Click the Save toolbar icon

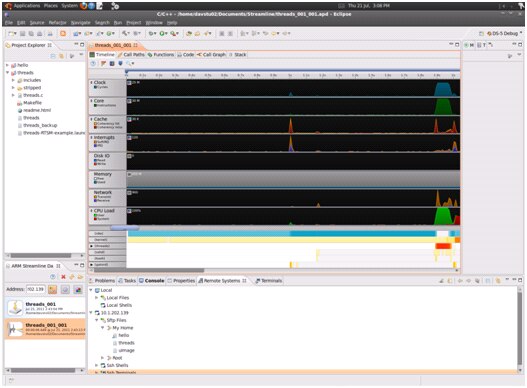[x=23, y=33]
